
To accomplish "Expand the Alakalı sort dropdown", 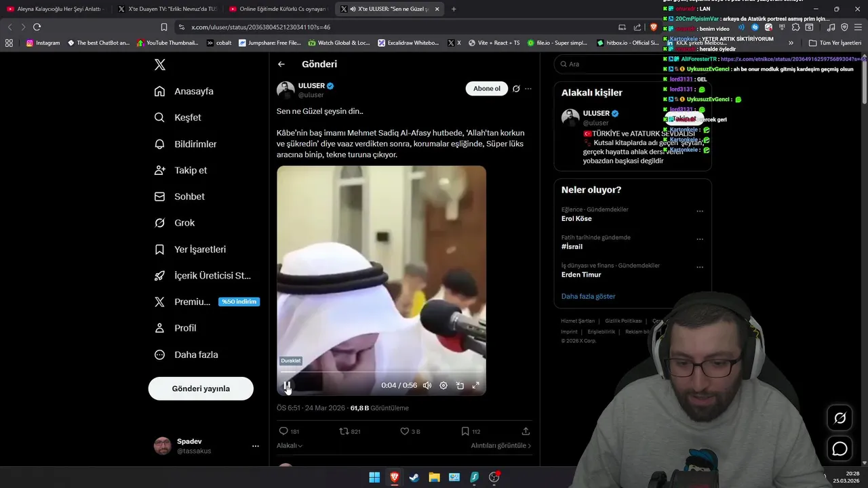I will coord(290,446).
